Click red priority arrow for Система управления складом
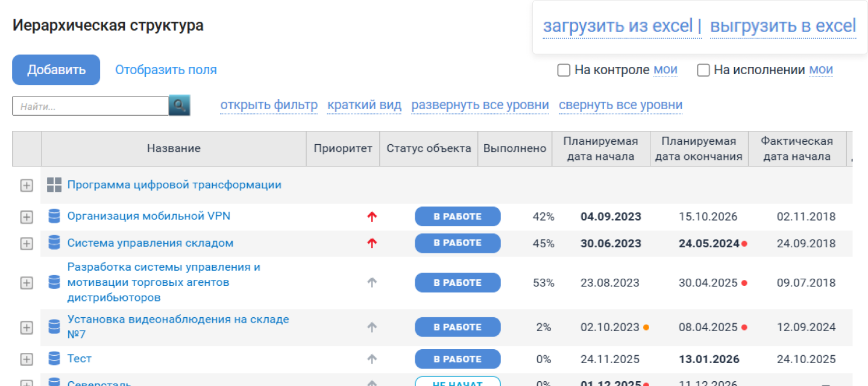Screen dimensions: 868x386 [372, 243]
